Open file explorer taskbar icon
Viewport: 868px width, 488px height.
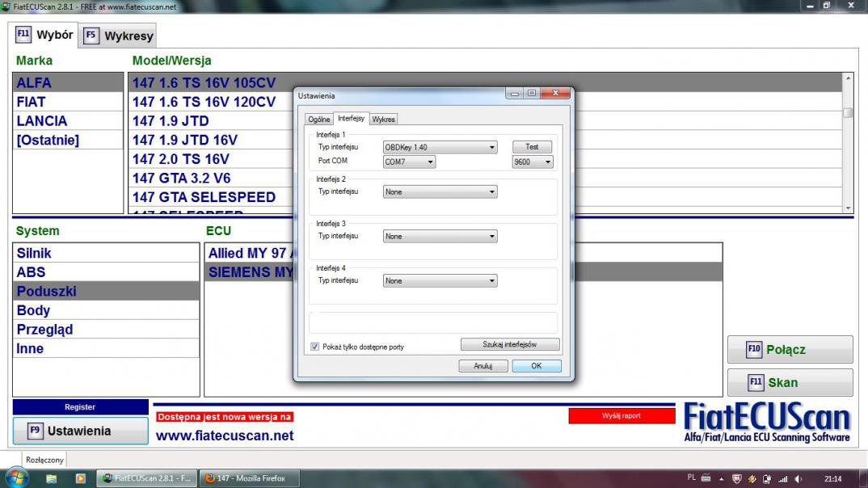click(52, 478)
